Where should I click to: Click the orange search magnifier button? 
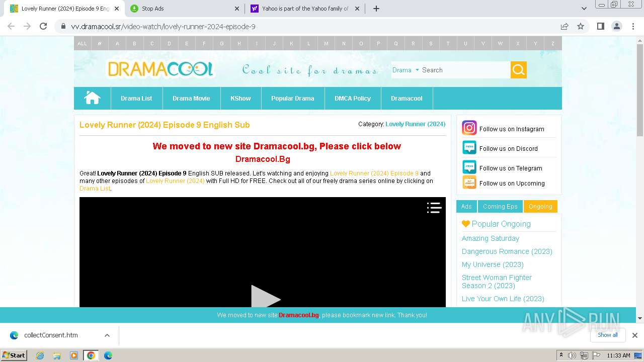(519, 70)
